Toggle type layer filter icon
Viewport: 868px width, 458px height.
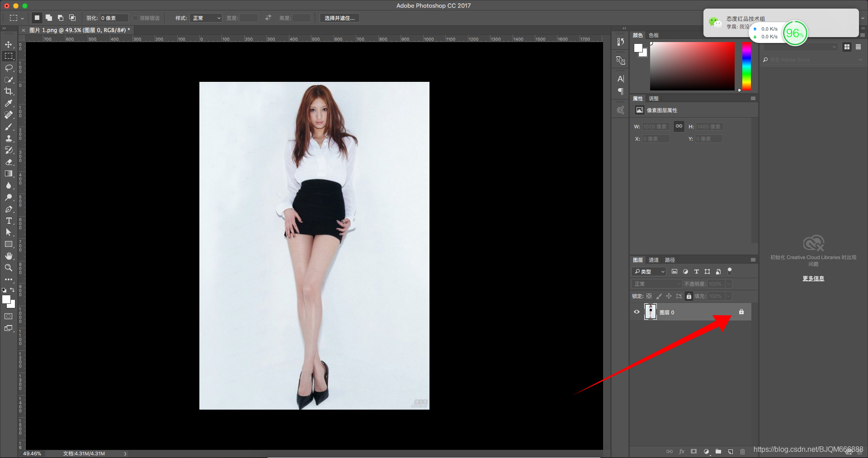[696, 271]
